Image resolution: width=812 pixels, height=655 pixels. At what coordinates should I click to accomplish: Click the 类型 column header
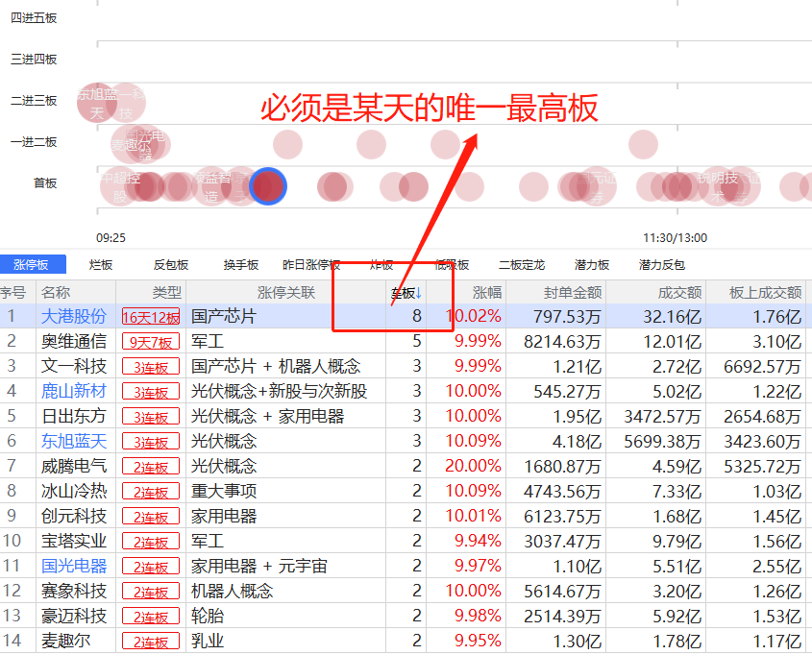coord(167,292)
